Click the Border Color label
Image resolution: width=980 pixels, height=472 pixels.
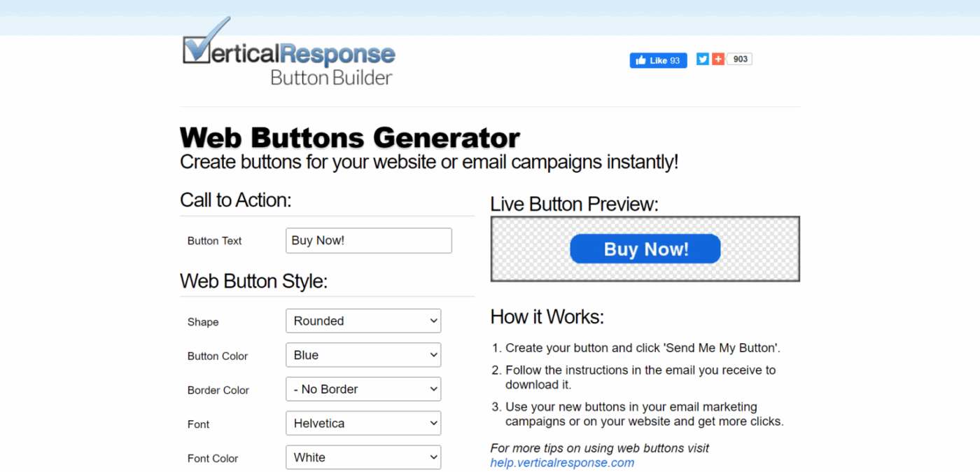218,391
